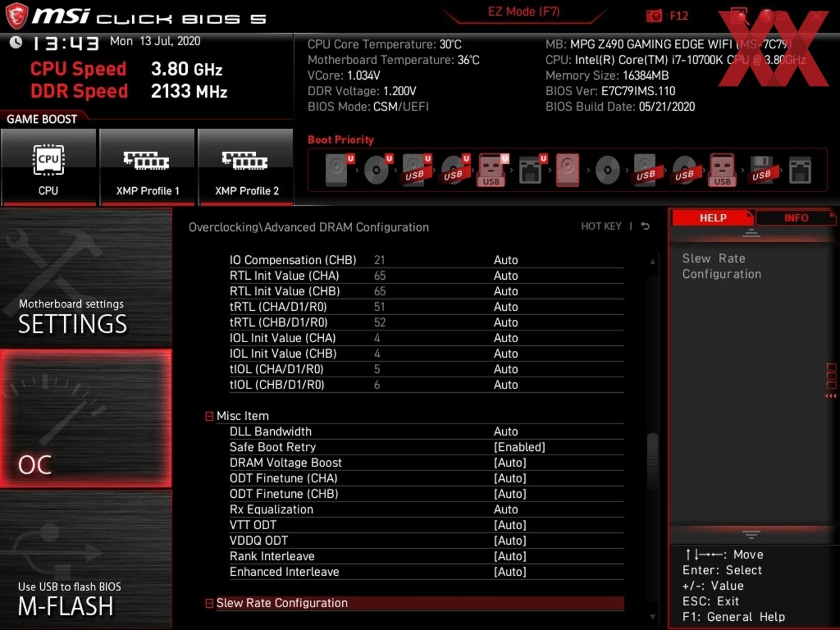
Task: Select the UEFI USB optical drive boot icon
Action: coord(455,170)
